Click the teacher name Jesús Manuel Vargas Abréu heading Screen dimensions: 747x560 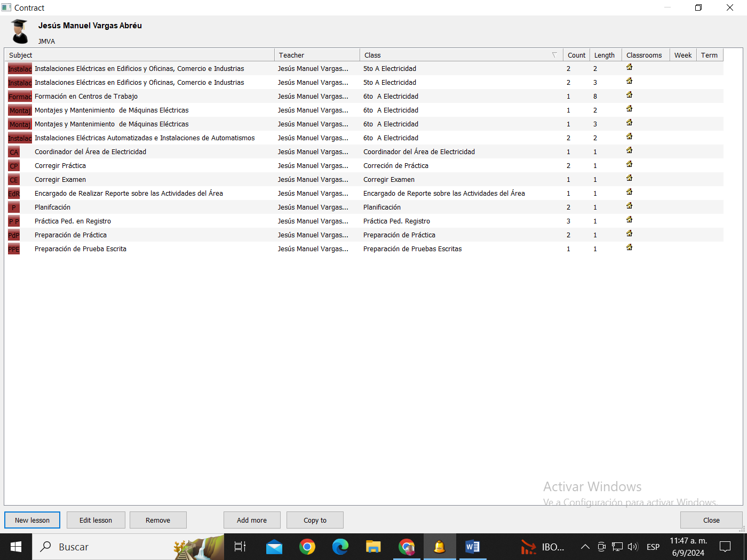(x=90, y=26)
